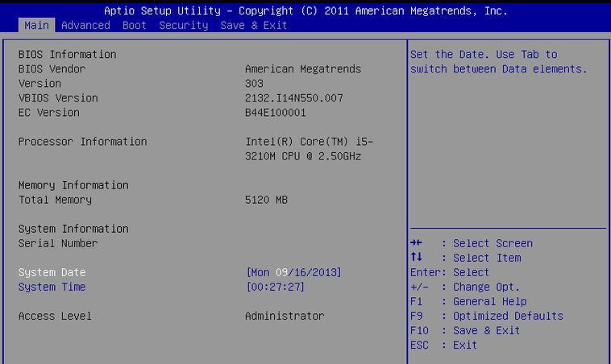Click the BIOS Information heading
Screen dimensions: 611x364
point(68,54)
